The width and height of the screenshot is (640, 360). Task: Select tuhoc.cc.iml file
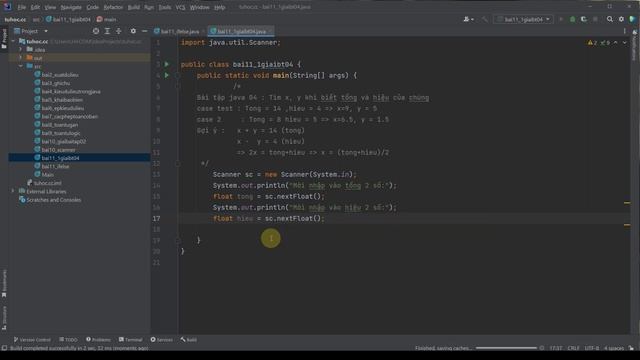pyautogui.click(x=47, y=183)
